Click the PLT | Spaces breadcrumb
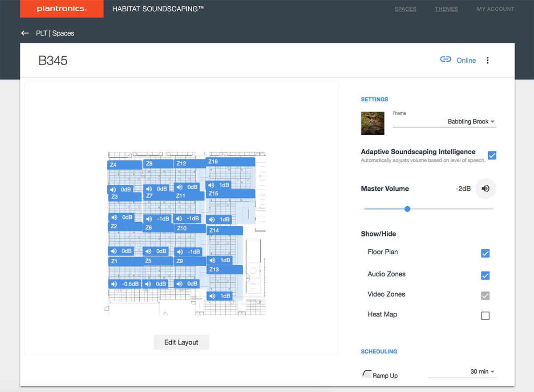 [x=55, y=33]
